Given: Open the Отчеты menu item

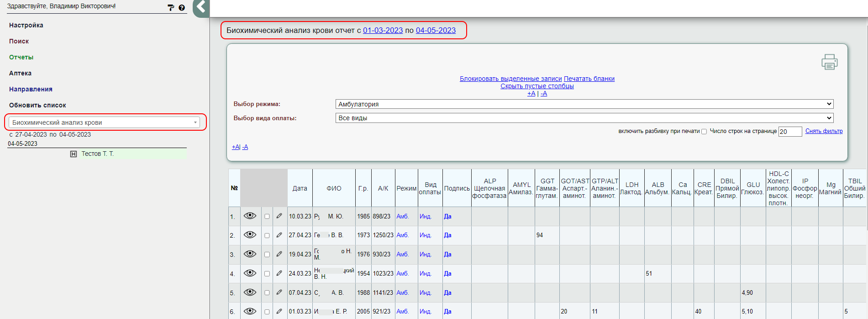Looking at the screenshot, I should (21, 57).
